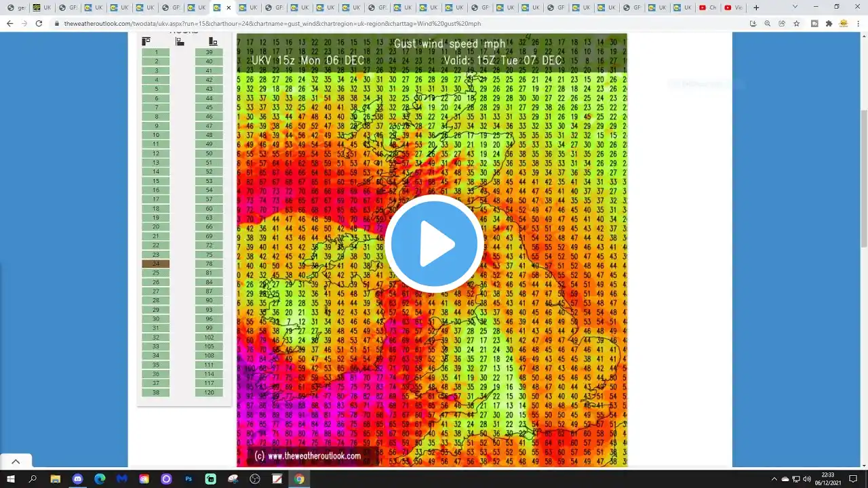Click the middle layout icon between hour columns
Viewport: 868px width, 488px height.
pos(180,41)
